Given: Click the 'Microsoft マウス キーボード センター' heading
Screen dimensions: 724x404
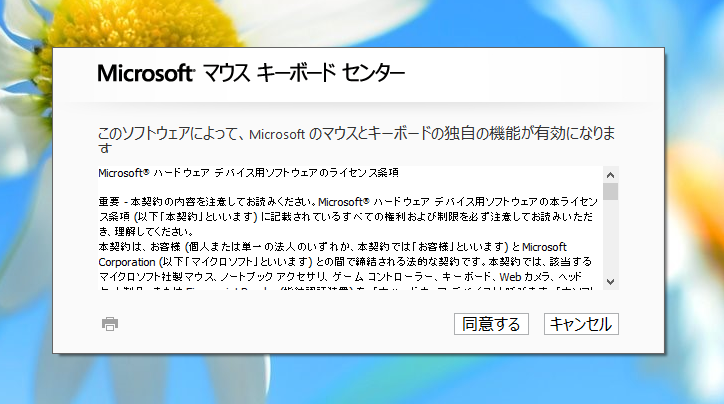Looking at the screenshot, I should pyautogui.click(x=251, y=73).
